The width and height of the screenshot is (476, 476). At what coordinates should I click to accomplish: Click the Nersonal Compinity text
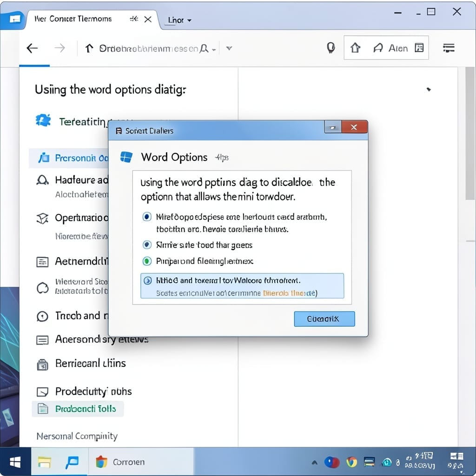tap(77, 436)
